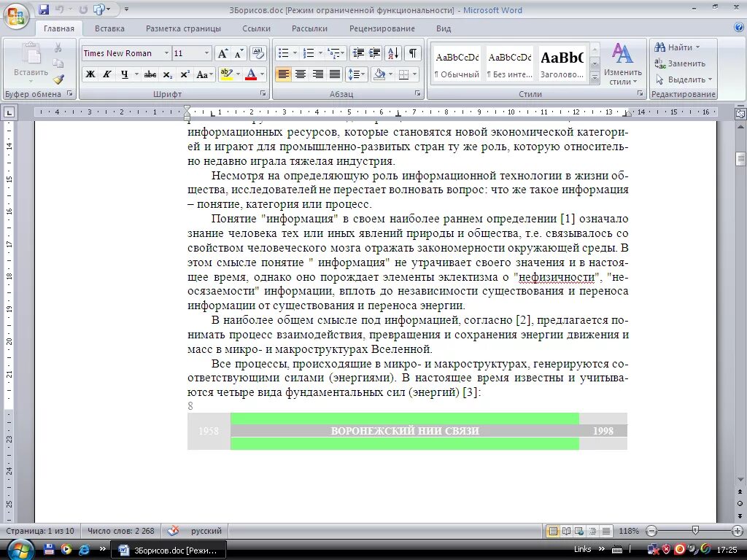Expand the styles gallery
This screenshot has width=747, height=560.
pos(595,77)
